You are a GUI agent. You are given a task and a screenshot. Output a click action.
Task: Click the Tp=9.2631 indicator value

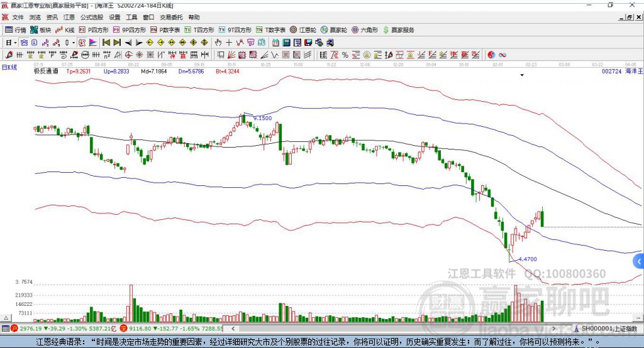click(x=79, y=71)
